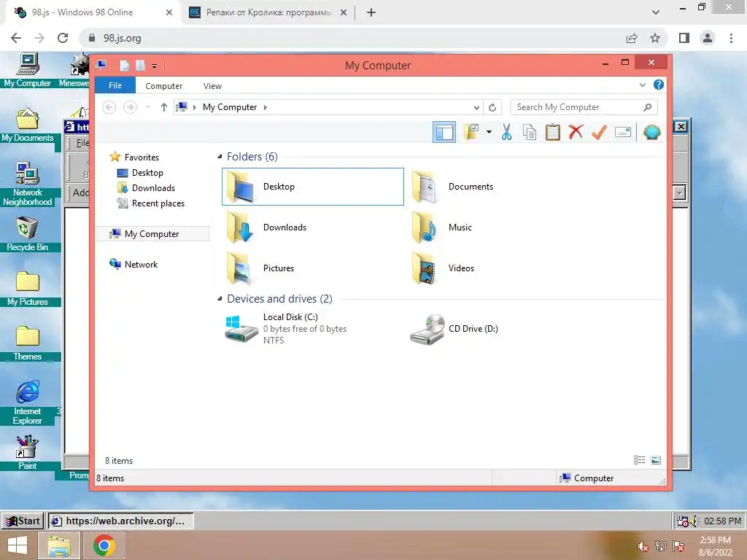This screenshot has width=747, height=560.
Task: Switch to the Computer ribbon tab
Action: [163, 86]
